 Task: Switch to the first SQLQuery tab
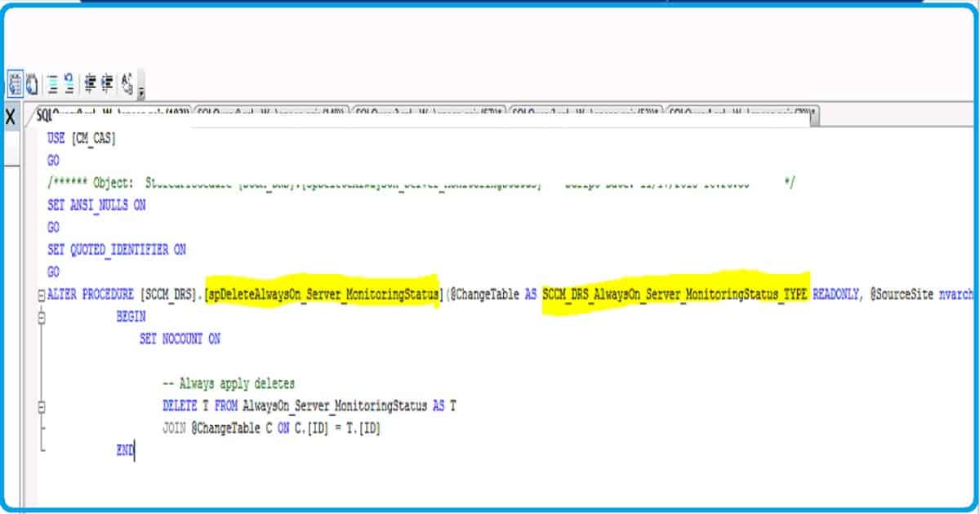coord(112,115)
